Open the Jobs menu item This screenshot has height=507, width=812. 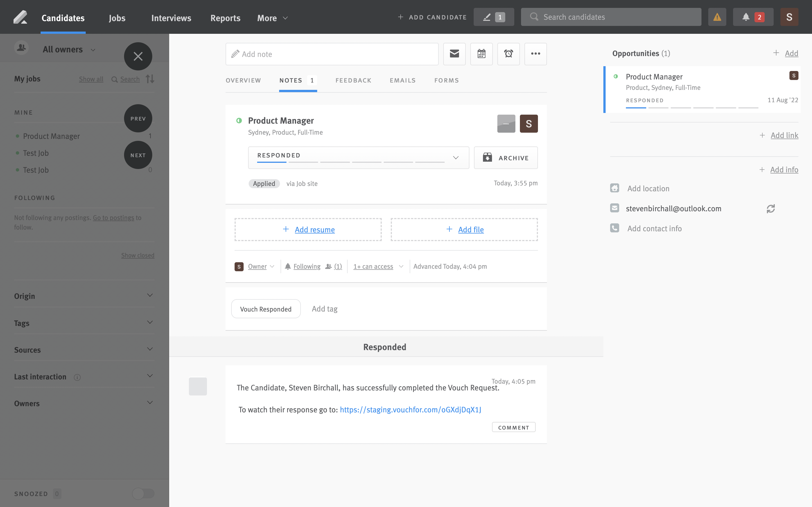tap(117, 18)
